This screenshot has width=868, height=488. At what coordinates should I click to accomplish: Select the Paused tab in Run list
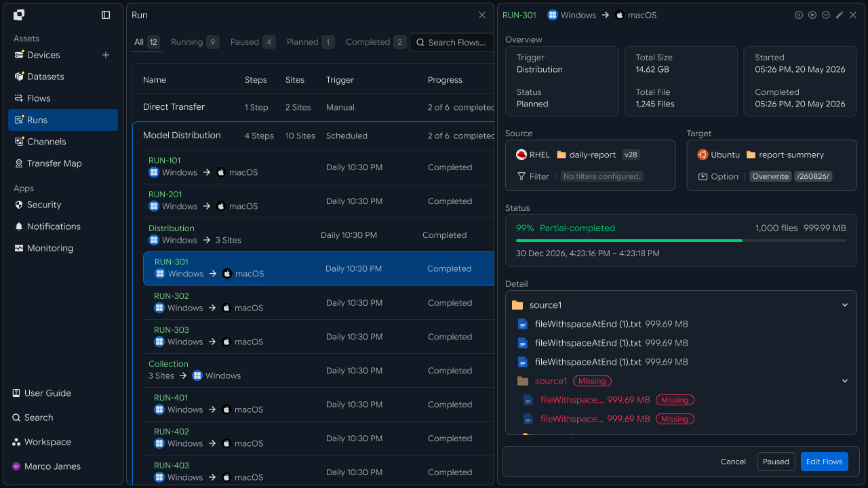[252, 42]
